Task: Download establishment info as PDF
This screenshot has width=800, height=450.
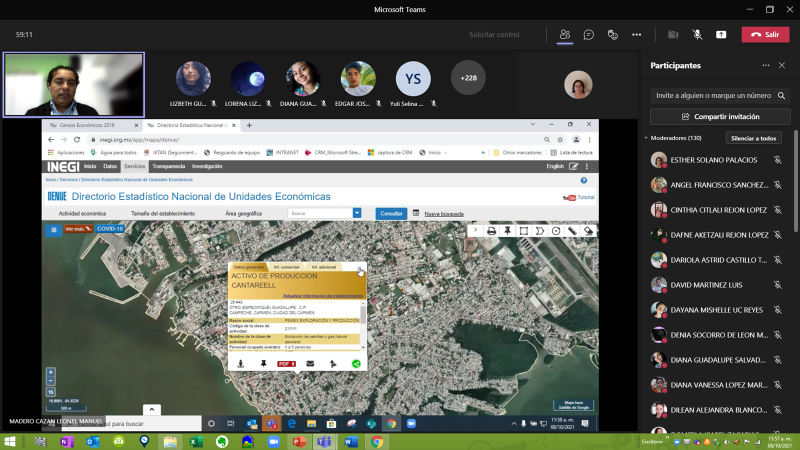Action: 286,364
